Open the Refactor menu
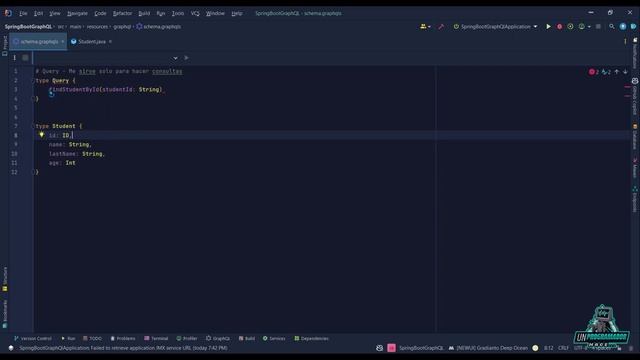640x360 pixels. coord(122,13)
